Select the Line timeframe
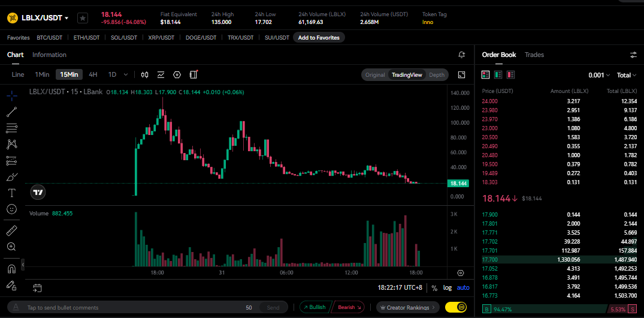The height and width of the screenshot is (318, 644). (17, 74)
